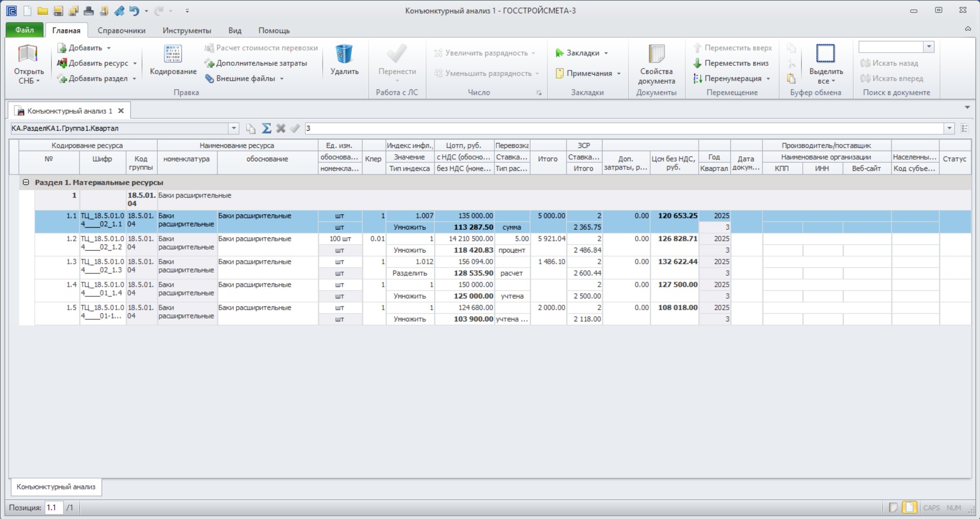
Task: Open the Файл menu tab
Action: pyautogui.click(x=25, y=31)
